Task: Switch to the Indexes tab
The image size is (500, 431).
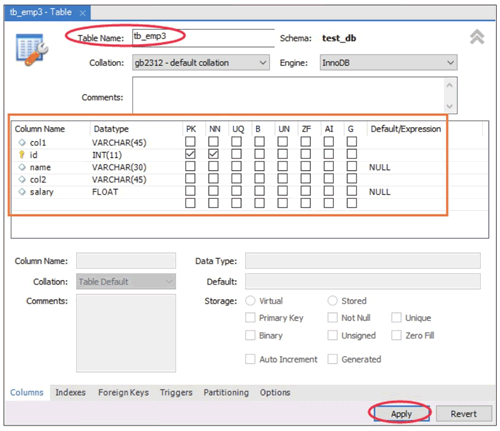Action: point(70,392)
